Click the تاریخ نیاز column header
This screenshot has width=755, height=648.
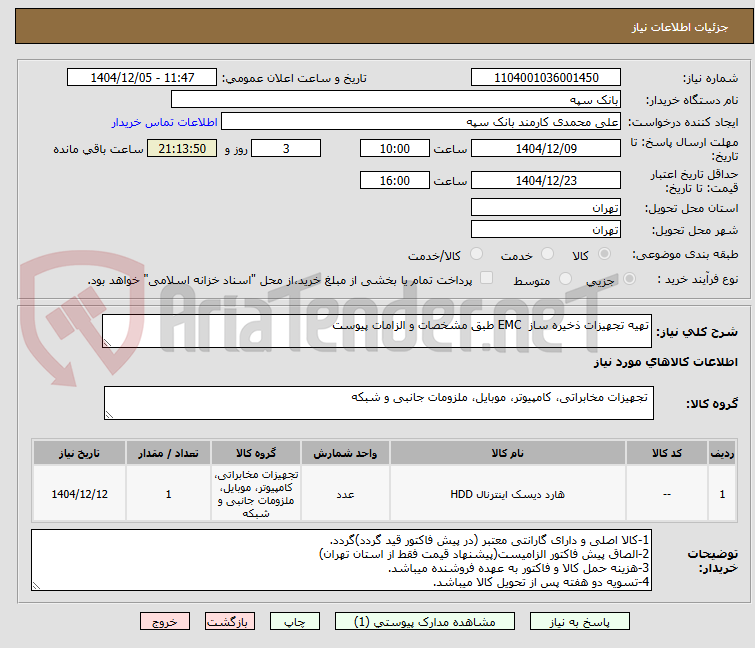coord(79,453)
